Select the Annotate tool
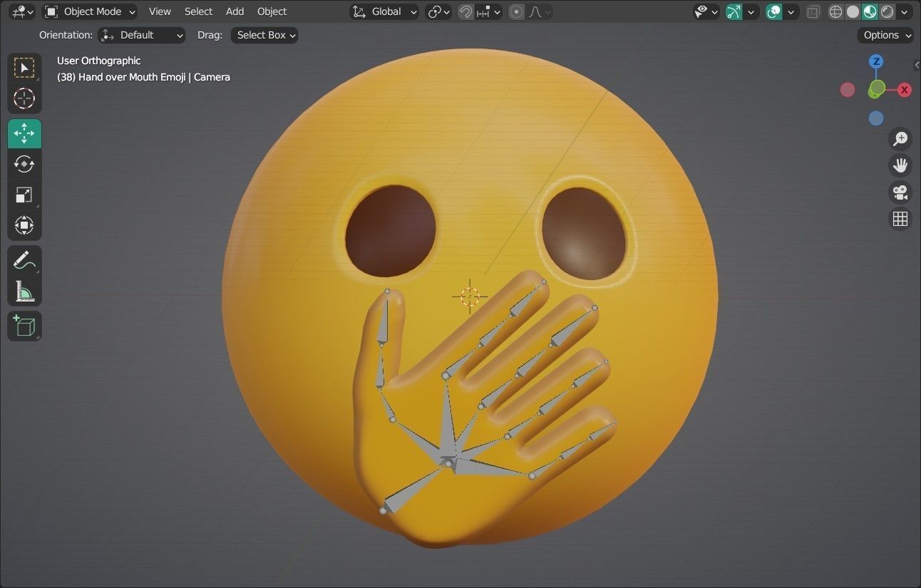 point(24,259)
